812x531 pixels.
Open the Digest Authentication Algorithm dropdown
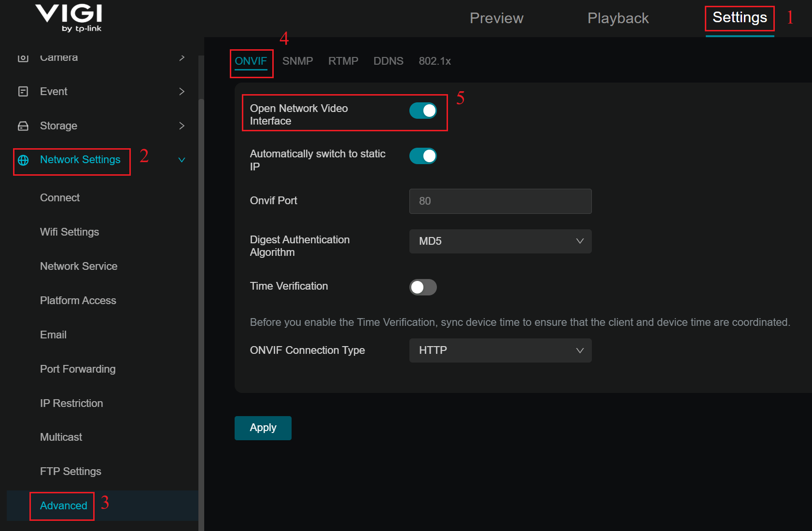500,241
